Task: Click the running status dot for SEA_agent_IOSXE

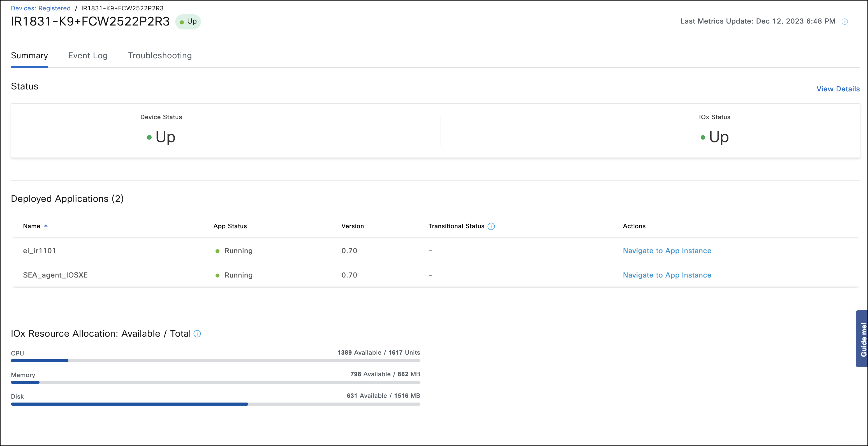Action: click(217, 275)
